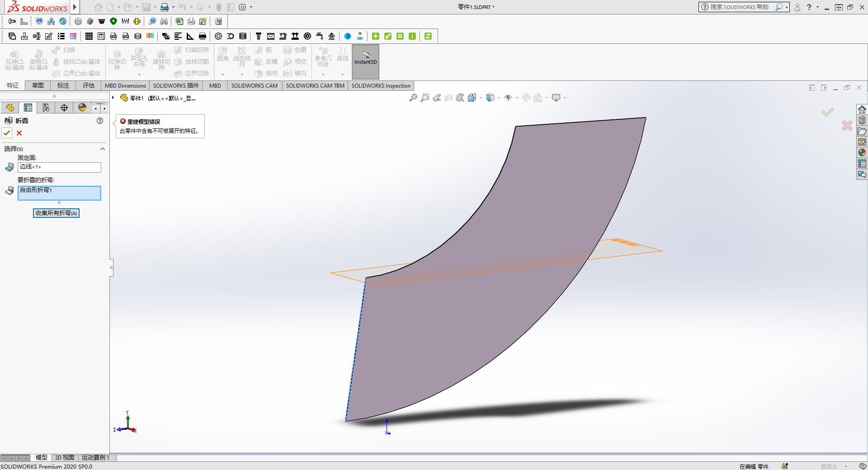Open the View Settings dropdown arrow

[x=565, y=98]
